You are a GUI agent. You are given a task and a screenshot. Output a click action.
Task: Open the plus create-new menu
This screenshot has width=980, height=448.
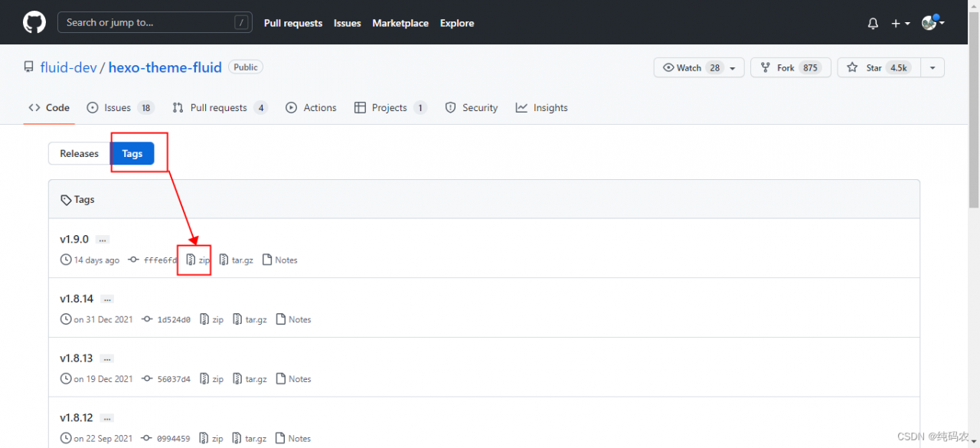(x=900, y=24)
